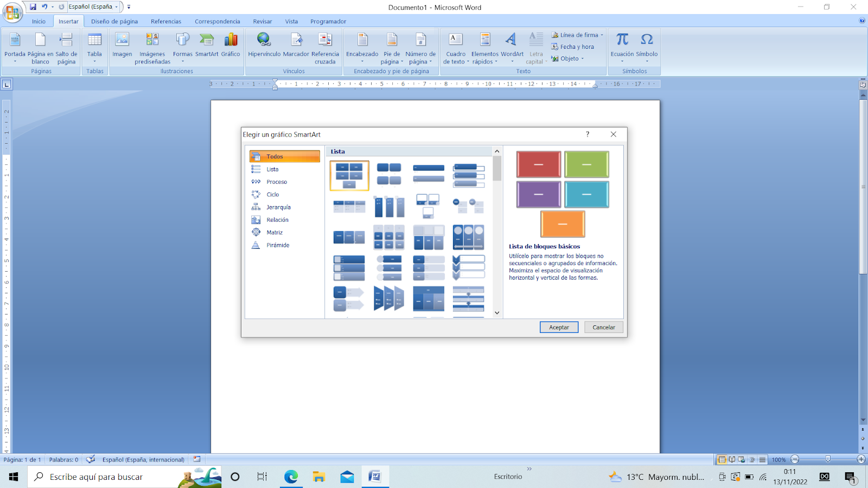The image size is (868, 488).
Task: Click the taskbar search box
Action: click(125, 477)
